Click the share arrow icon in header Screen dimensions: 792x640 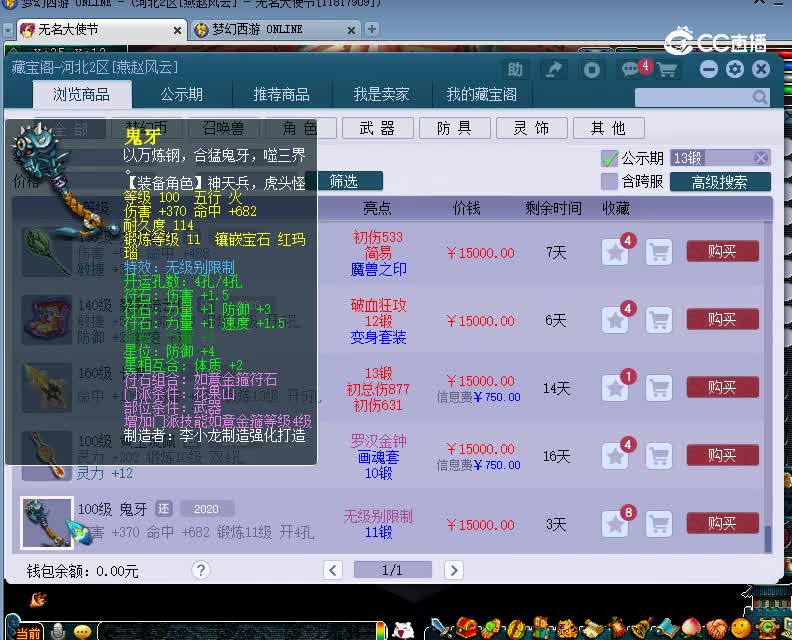pos(554,70)
